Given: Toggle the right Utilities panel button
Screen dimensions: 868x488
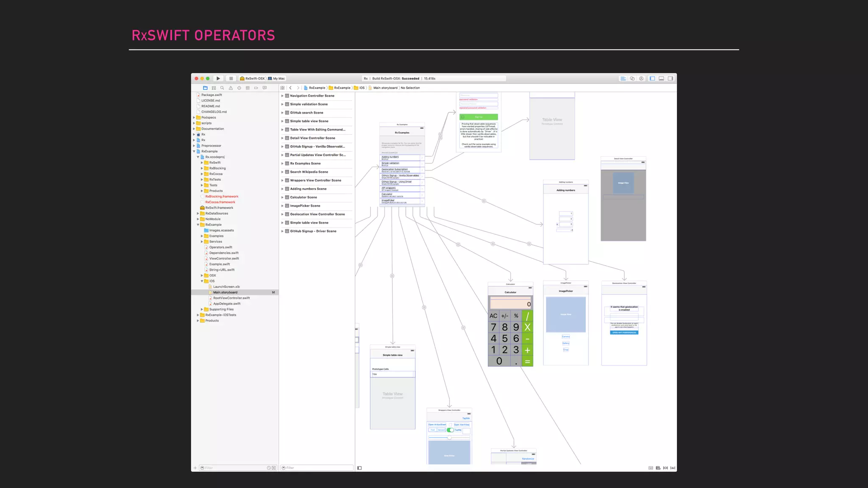Looking at the screenshot, I should click(670, 78).
